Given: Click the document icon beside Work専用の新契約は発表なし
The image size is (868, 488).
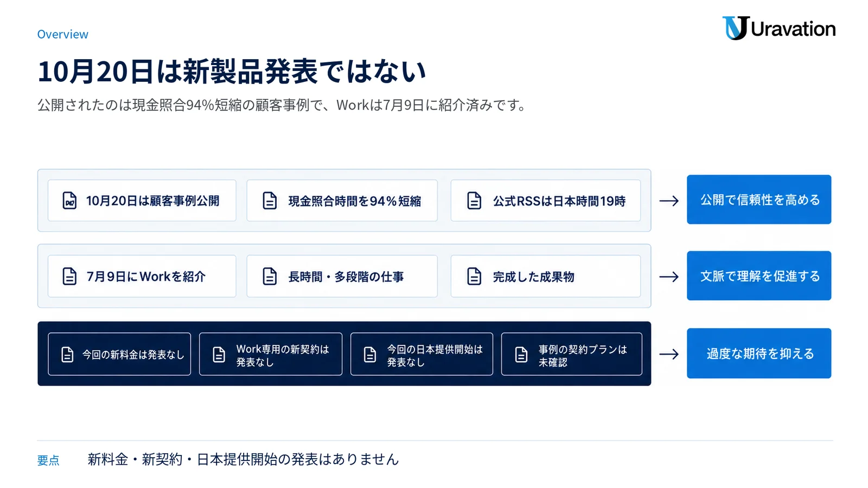Looking at the screenshot, I should tap(219, 355).
